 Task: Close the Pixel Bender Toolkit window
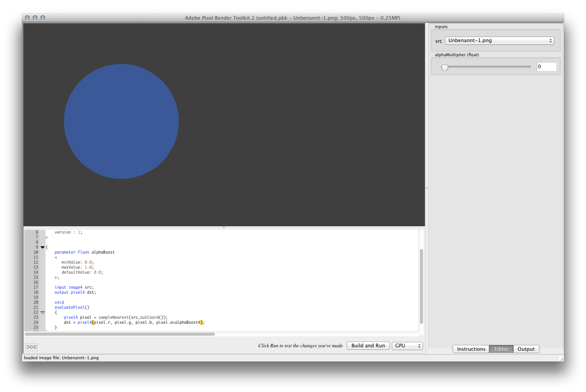point(28,18)
